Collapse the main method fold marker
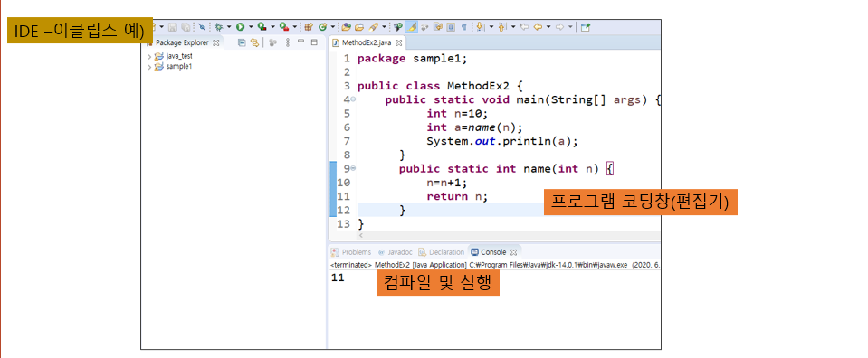The image size is (868, 358). 353,100
